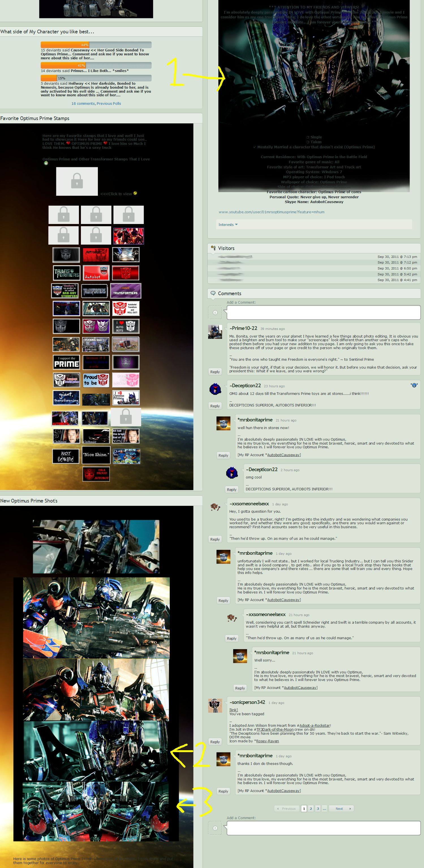Click the '...' more pages button

point(324,808)
